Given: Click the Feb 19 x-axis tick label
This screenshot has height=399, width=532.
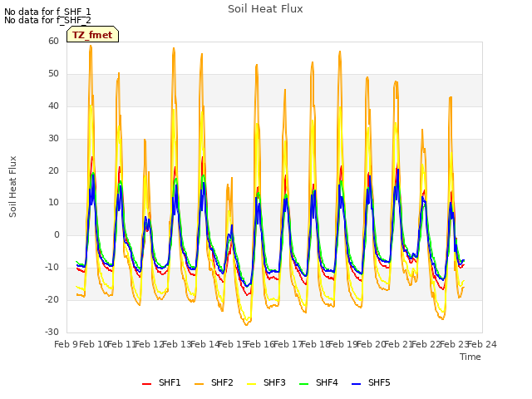Looking at the screenshot, I should (343, 344).
